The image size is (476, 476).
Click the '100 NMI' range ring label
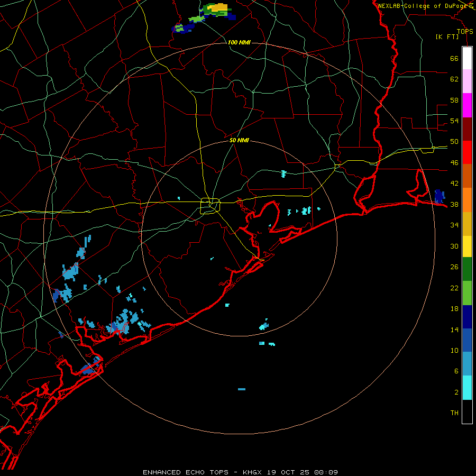tap(239, 42)
